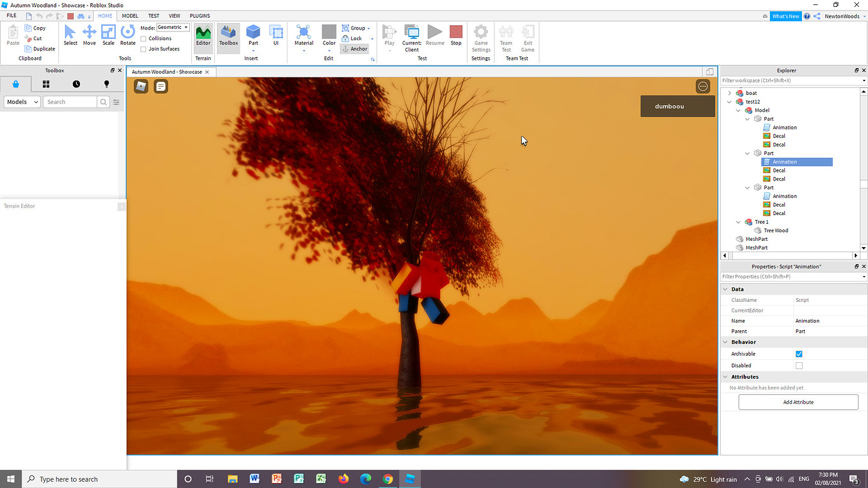
Task: Focus the Toolbox Search field
Action: (x=70, y=102)
